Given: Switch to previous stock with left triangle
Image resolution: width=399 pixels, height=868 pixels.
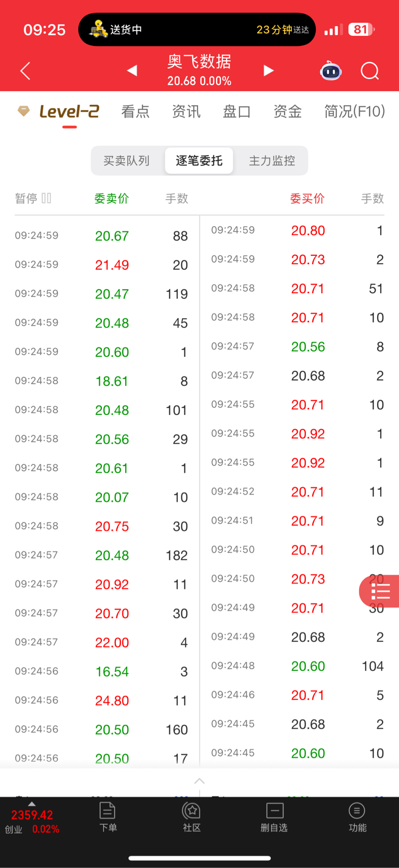Looking at the screenshot, I should tap(132, 70).
